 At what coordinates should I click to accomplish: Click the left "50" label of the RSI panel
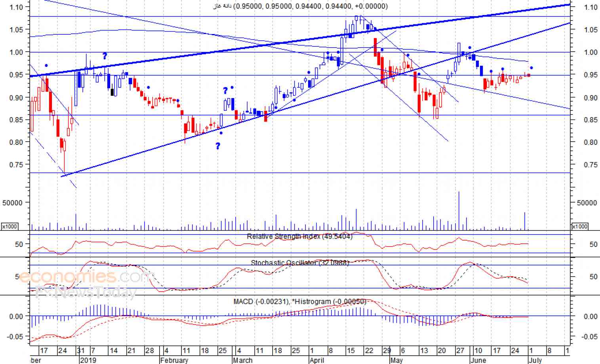point(19,244)
